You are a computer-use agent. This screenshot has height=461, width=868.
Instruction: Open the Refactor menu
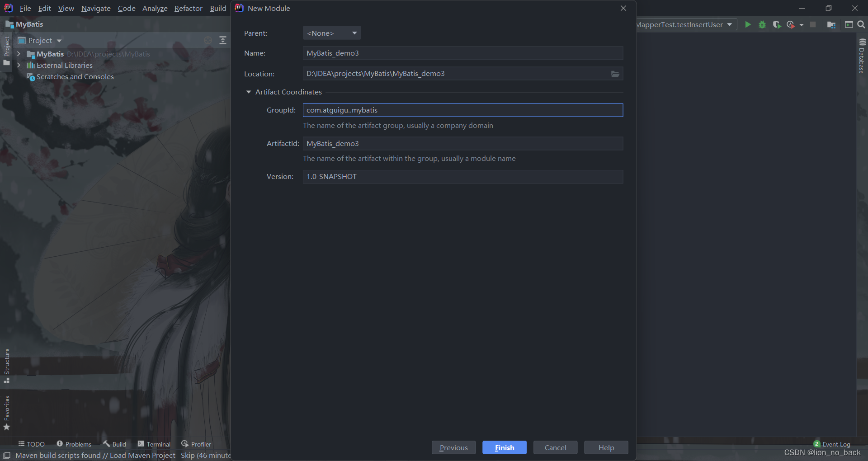[x=189, y=8]
